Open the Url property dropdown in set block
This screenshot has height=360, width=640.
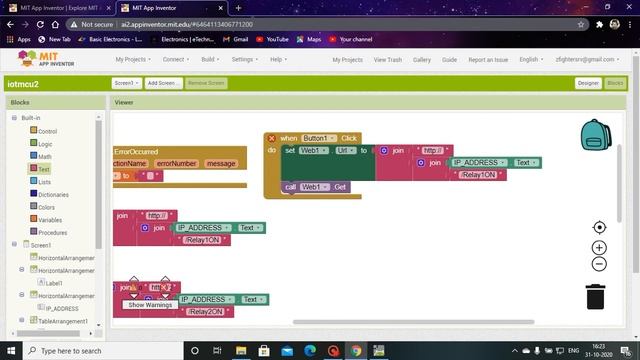346,151
